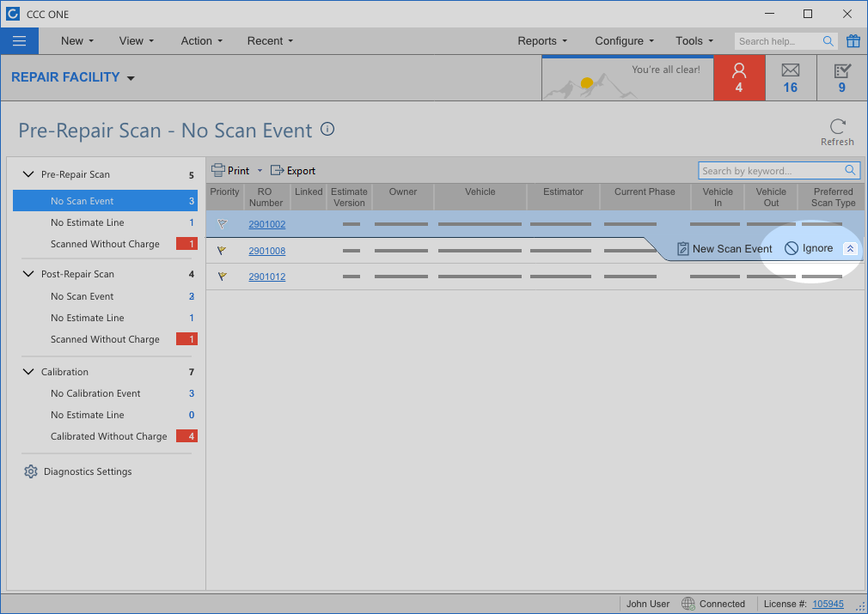The height and width of the screenshot is (614, 868).
Task: Click the Search by keyword field
Action: tap(770, 170)
